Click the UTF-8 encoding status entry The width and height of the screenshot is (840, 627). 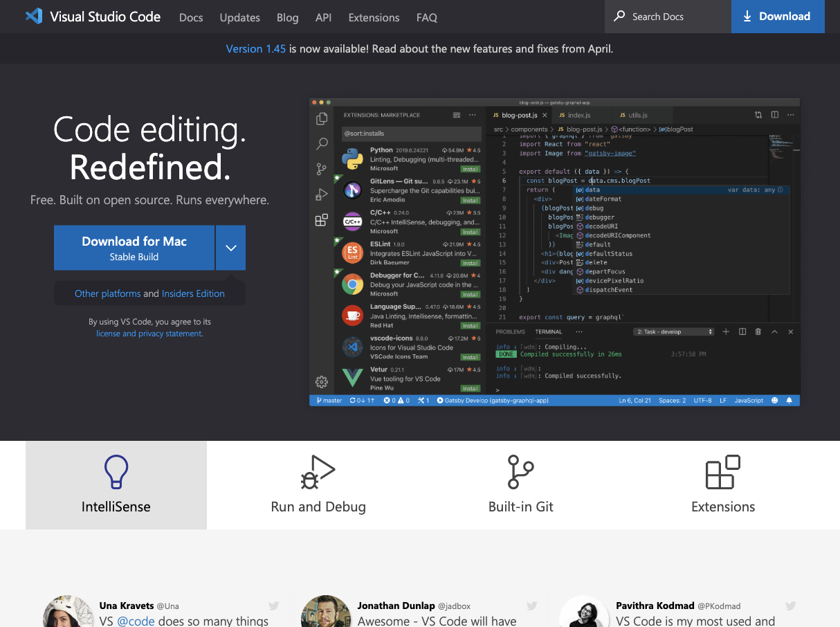point(702,401)
